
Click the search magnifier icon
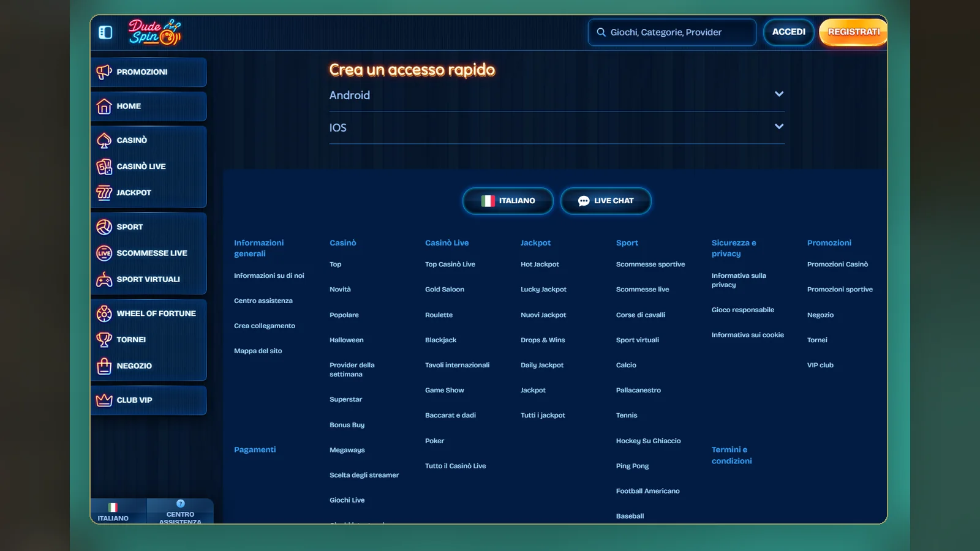click(601, 32)
